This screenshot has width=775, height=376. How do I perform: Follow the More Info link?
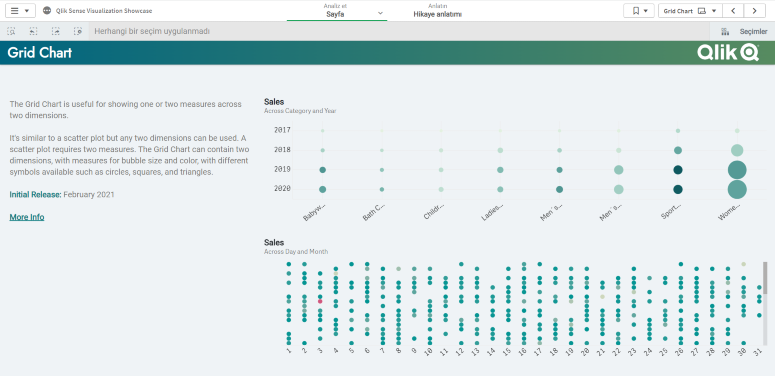point(27,217)
